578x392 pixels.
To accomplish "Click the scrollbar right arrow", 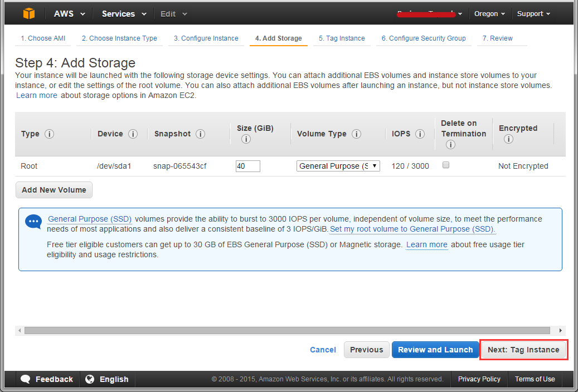I will point(561,331).
